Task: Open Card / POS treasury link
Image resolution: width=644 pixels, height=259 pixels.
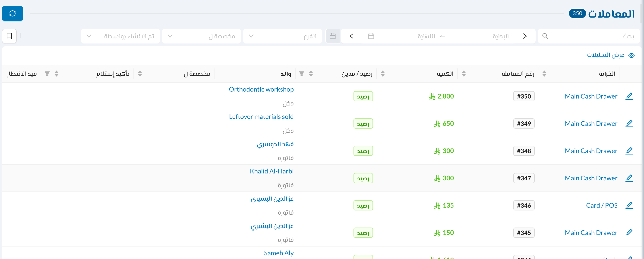Action: click(602, 205)
